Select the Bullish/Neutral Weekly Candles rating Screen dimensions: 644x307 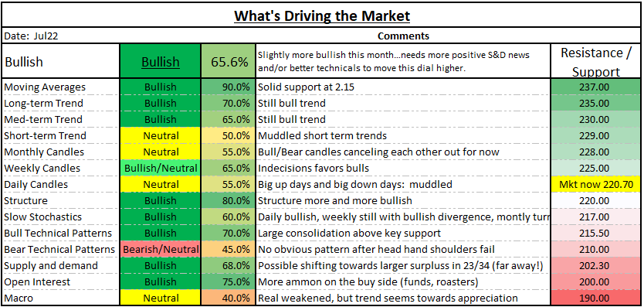160,169
